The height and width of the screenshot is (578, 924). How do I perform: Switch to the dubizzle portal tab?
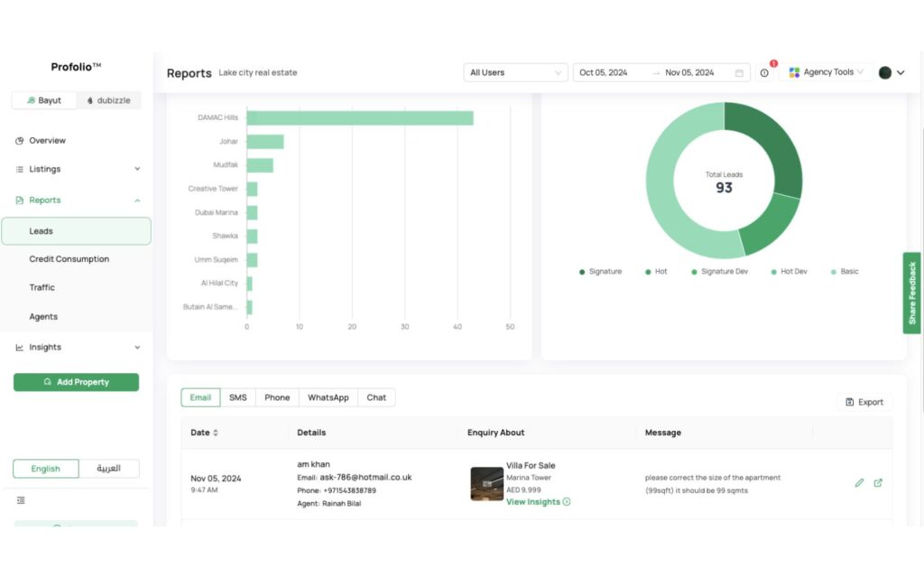[108, 100]
